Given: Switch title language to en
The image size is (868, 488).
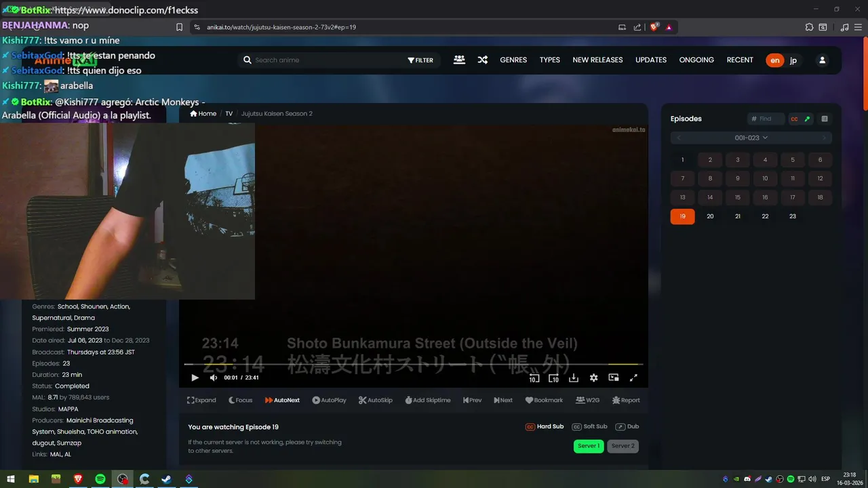Looking at the screenshot, I should tap(775, 60).
